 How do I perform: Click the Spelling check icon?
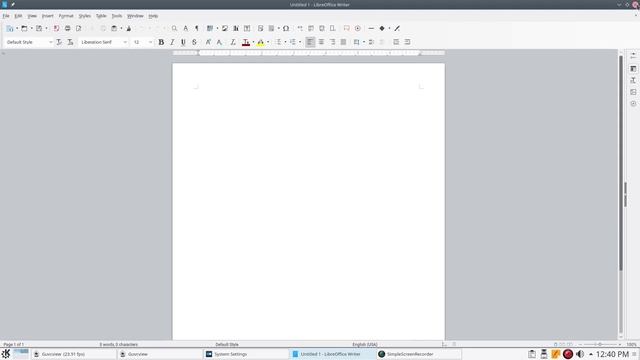pos(185,29)
